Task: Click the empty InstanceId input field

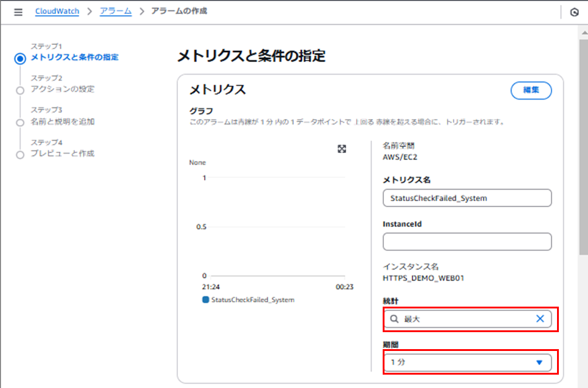Action: [x=467, y=242]
